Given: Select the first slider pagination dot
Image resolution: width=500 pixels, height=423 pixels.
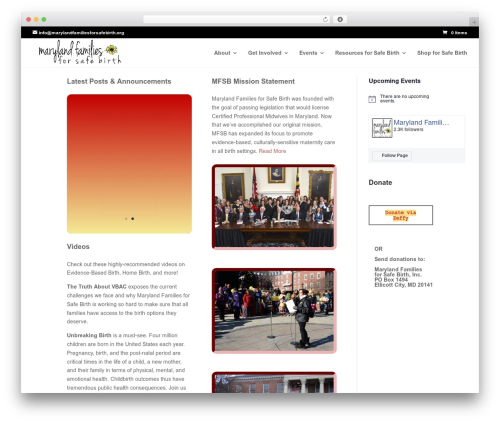Looking at the screenshot, I should (126, 219).
